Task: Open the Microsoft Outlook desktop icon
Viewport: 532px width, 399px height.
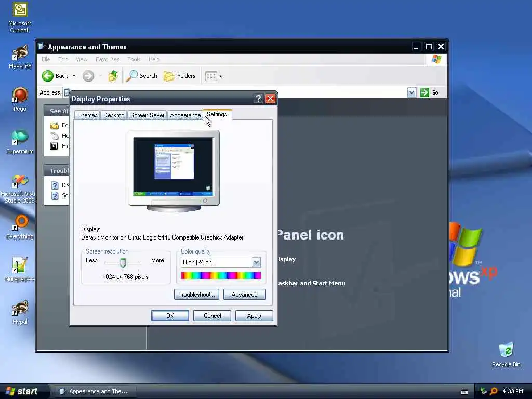Action: point(20,17)
